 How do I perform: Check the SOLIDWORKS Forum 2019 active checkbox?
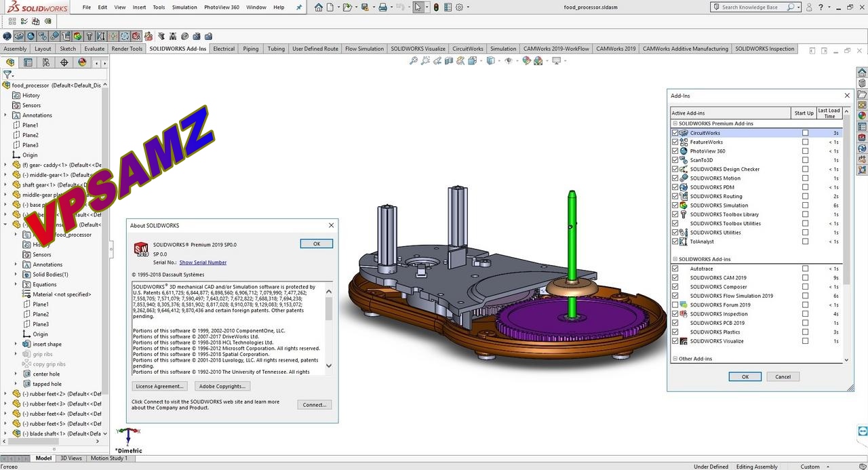pyautogui.click(x=675, y=305)
